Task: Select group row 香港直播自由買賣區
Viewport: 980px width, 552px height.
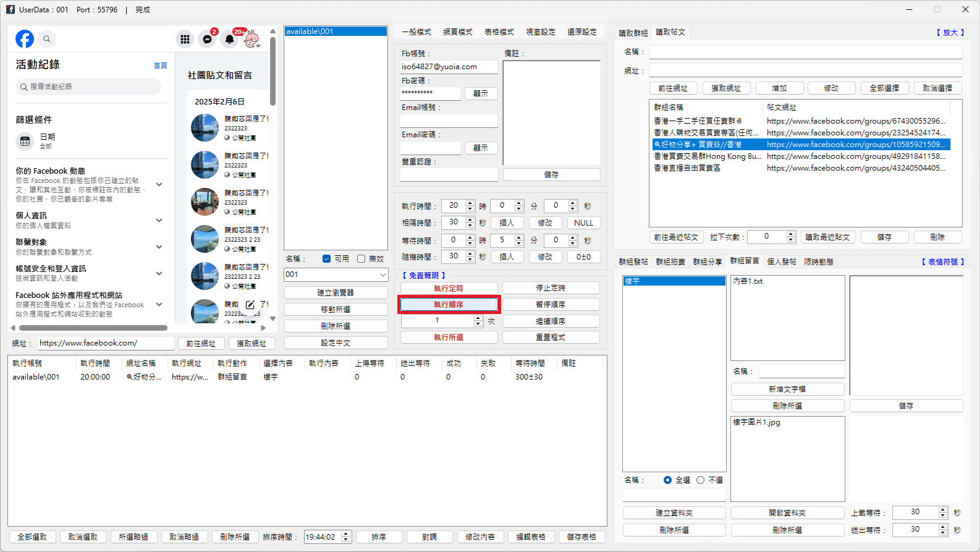Action: tap(801, 168)
